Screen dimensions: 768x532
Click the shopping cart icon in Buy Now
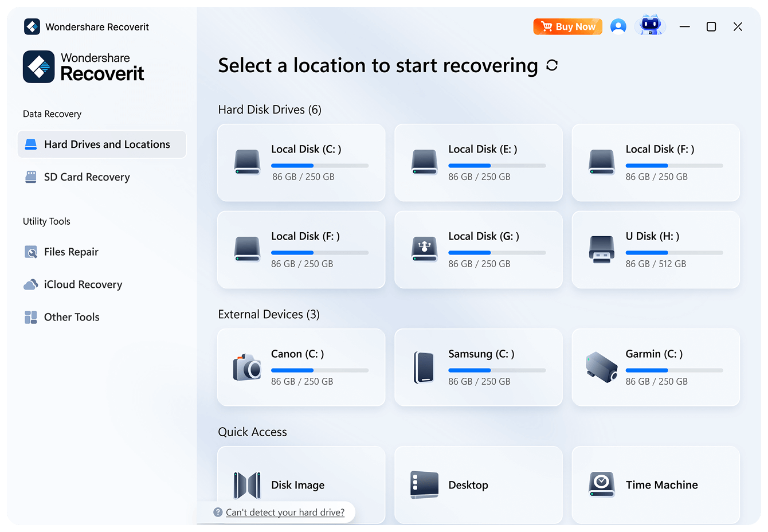pyautogui.click(x=546, y=26)
